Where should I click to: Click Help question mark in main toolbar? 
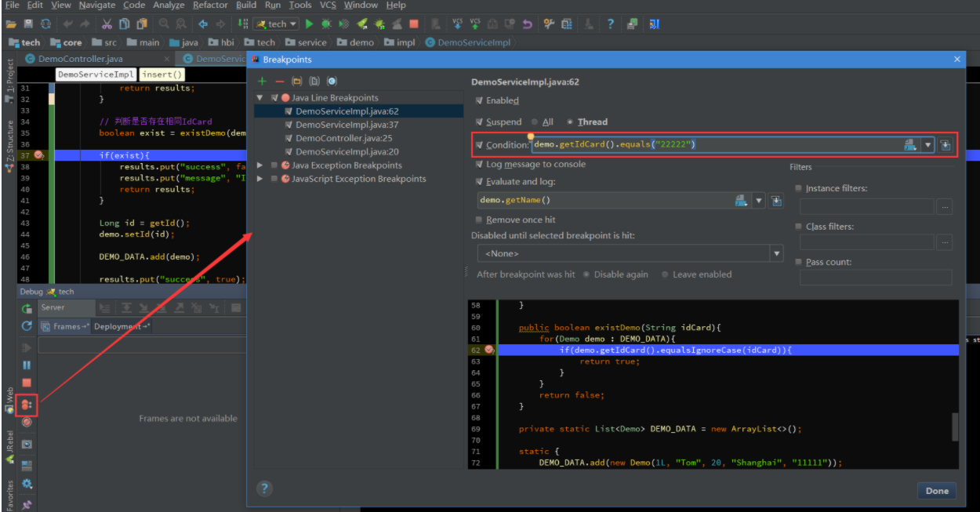[611, 24]
